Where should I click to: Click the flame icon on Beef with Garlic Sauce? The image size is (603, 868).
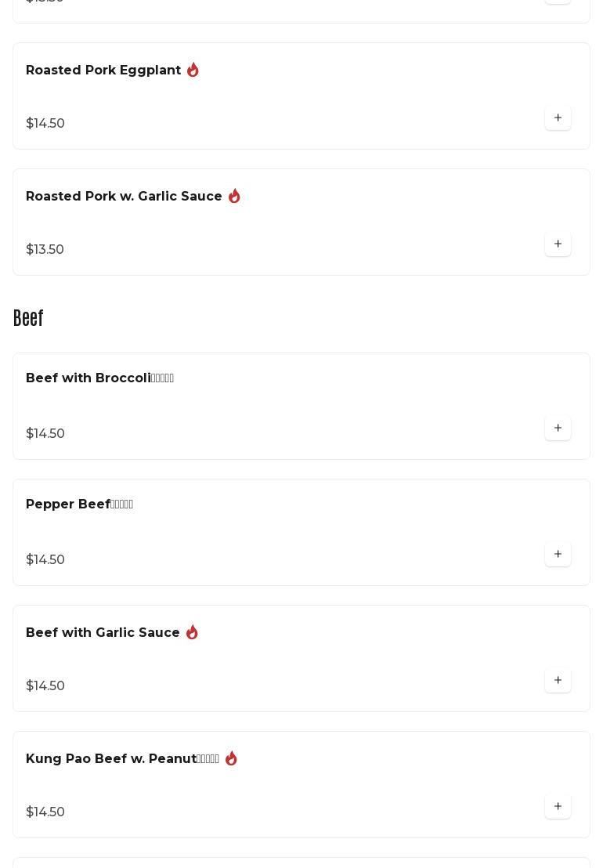coord(192,632)
